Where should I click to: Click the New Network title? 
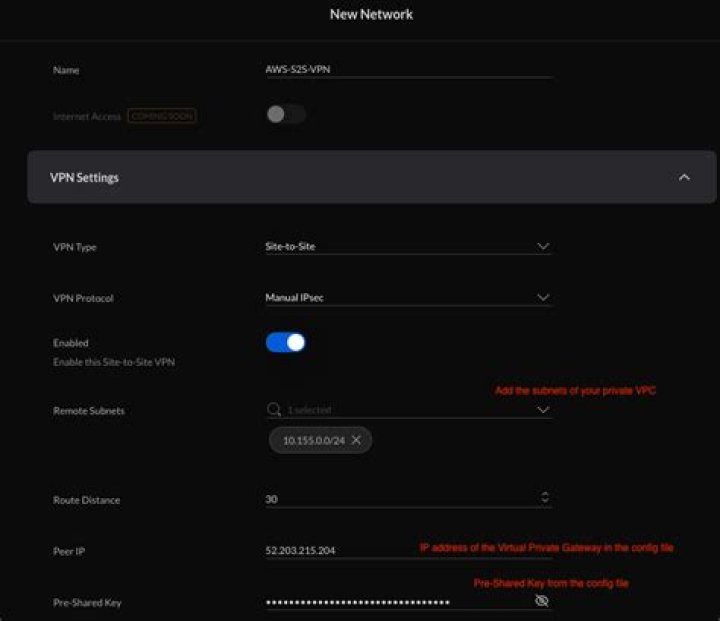(371, 15)
